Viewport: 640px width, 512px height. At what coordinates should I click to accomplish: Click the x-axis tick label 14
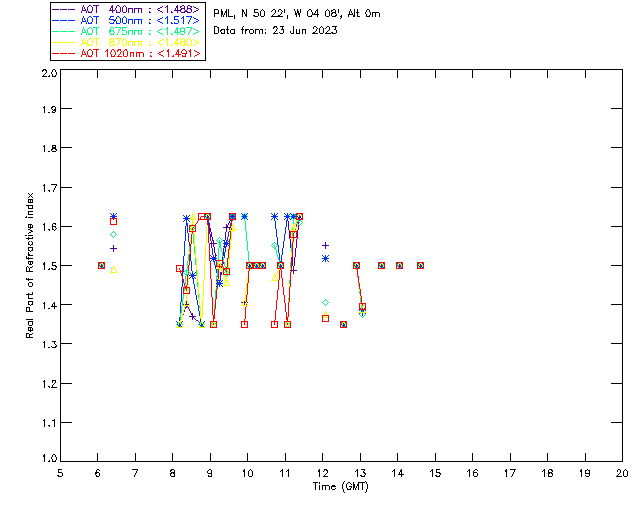398,473
